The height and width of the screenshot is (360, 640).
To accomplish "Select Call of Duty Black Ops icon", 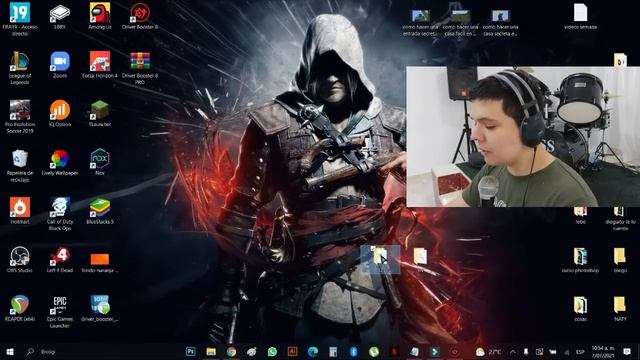I will coord(60,214).
